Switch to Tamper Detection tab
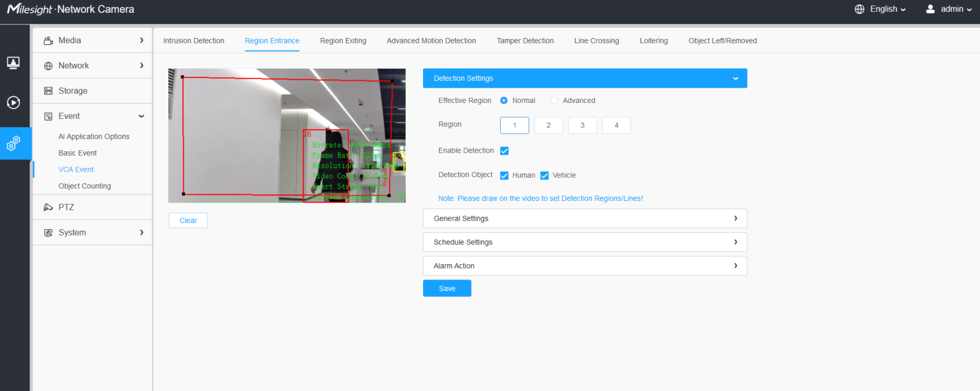This screenshot has height=391, width=980. point(525,41)
